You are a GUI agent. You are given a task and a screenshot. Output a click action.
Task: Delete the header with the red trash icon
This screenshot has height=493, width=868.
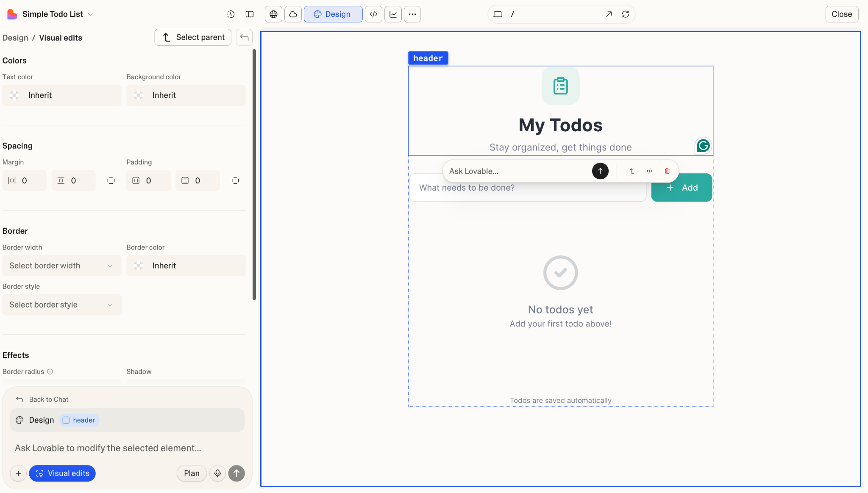click(667, 171)
